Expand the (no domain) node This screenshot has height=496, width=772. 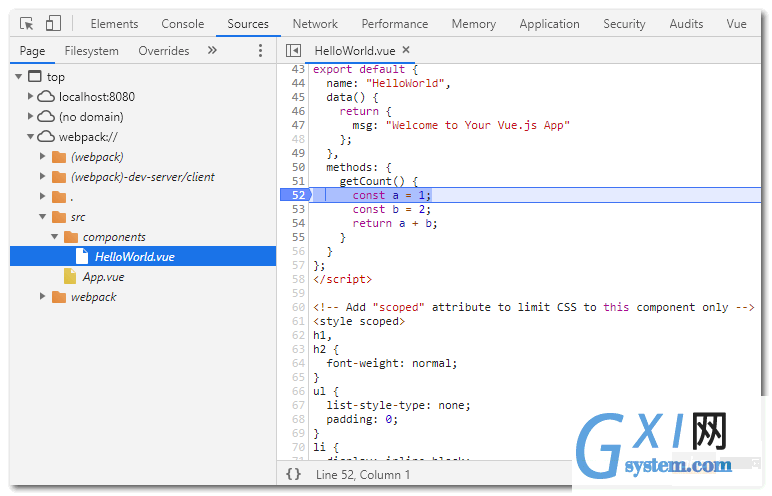point(31,116)
